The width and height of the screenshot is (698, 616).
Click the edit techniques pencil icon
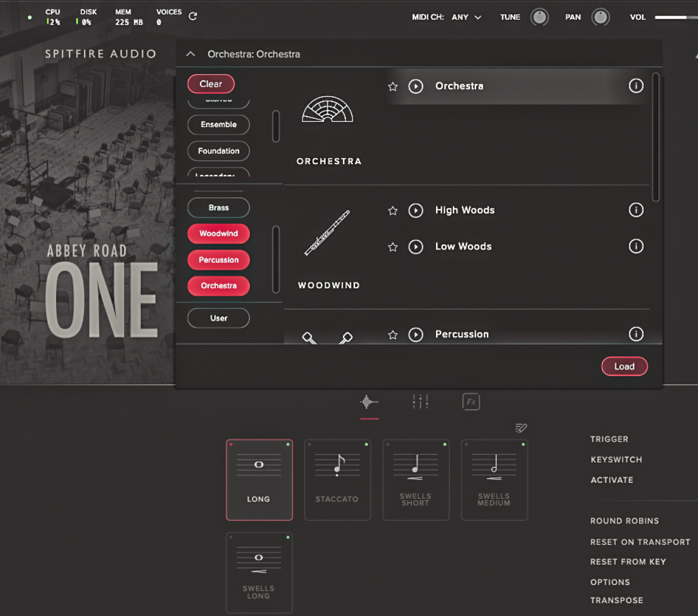(521, 428)
